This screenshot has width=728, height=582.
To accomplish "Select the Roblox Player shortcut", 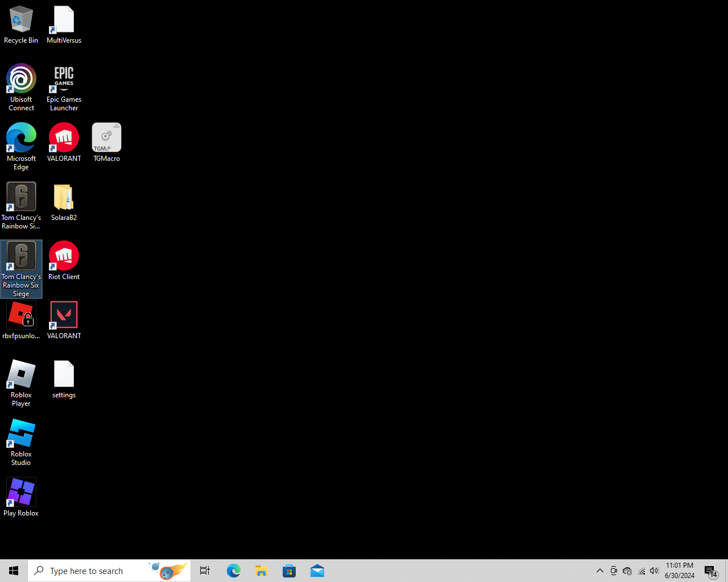I will click(21, 383).
